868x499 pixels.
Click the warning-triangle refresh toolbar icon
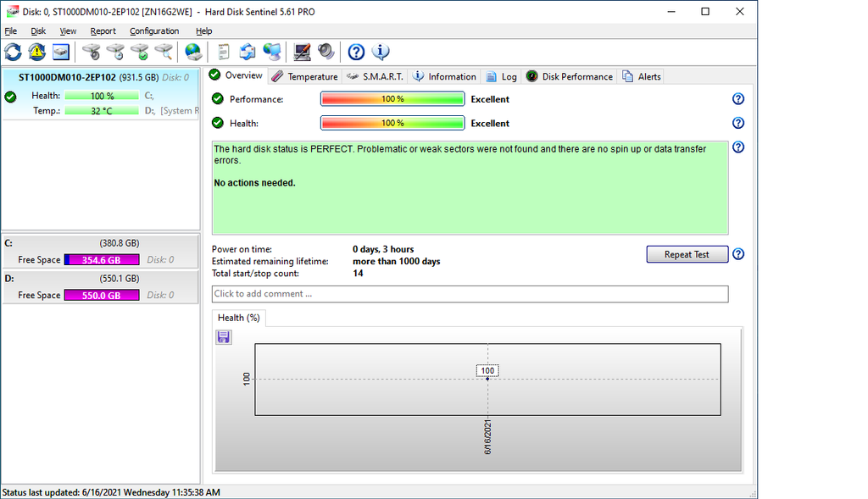click(x=37, y=52)
